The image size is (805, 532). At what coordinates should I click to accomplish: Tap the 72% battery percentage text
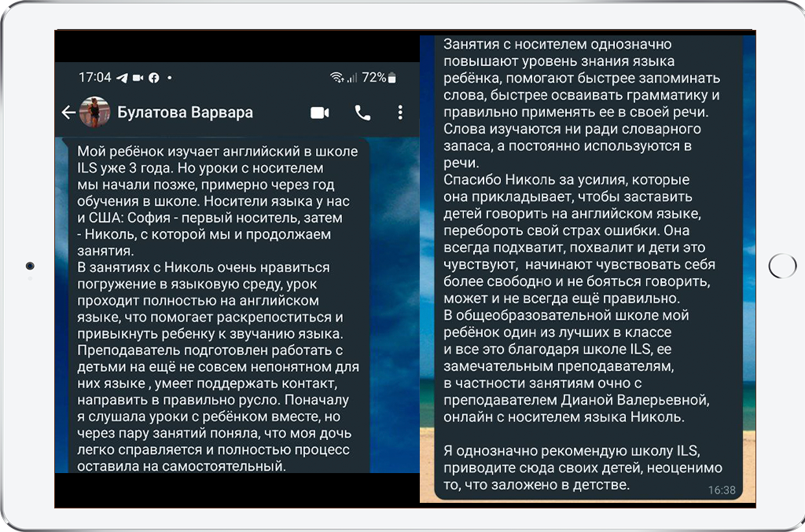373,77
